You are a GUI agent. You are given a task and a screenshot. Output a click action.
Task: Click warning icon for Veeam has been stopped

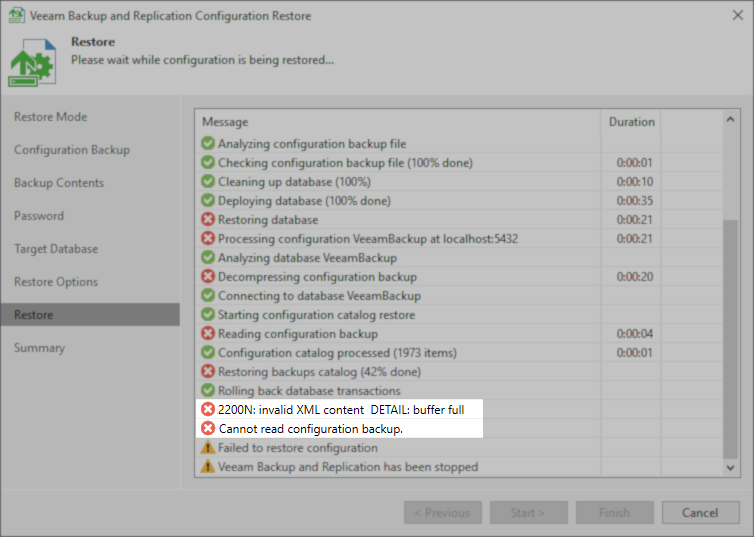208,466
